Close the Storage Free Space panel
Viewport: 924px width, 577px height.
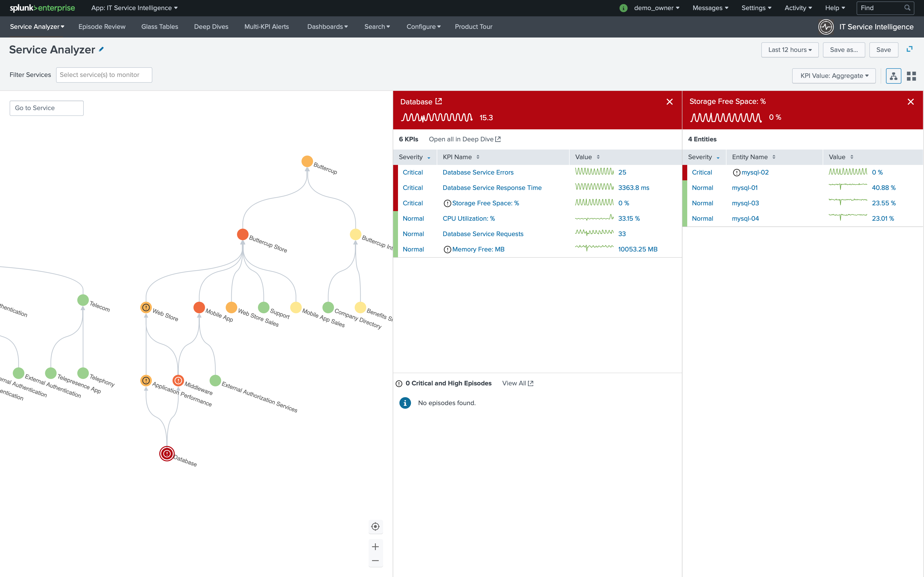pos(910,101)
